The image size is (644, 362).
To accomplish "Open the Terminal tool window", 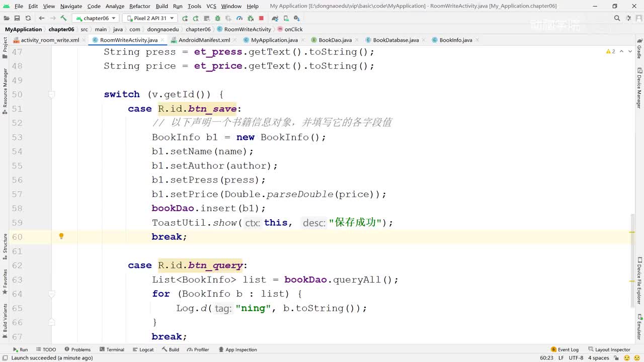I will click(x=112, y=349).
